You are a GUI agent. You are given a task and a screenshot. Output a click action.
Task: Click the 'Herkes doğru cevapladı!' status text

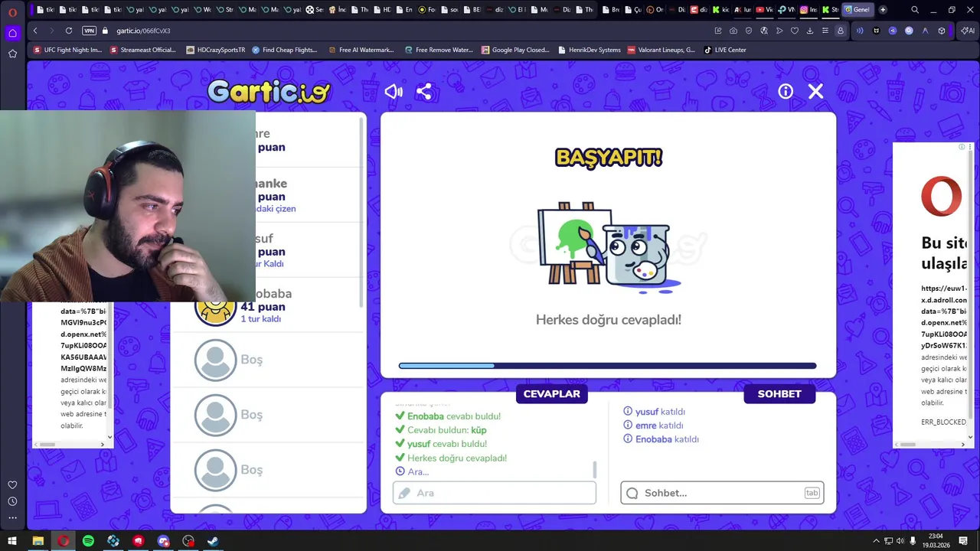coord(609,320)
